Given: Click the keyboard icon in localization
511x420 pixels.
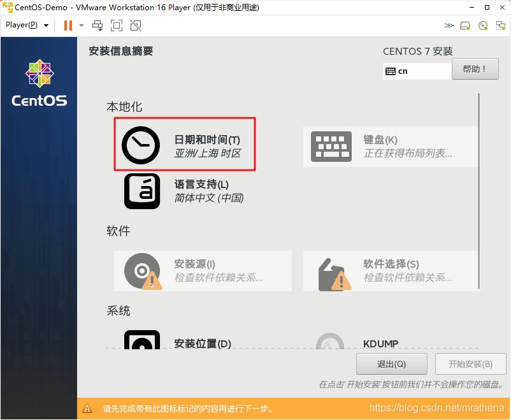Looking at the screenshot, I should click(331, 147).
